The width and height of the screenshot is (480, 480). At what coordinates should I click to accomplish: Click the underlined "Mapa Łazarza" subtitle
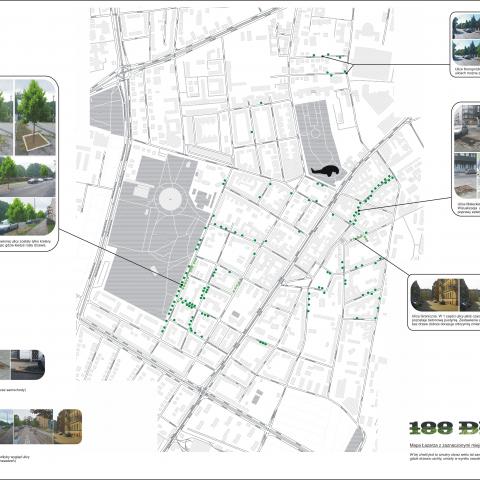[x=445, y=445]
